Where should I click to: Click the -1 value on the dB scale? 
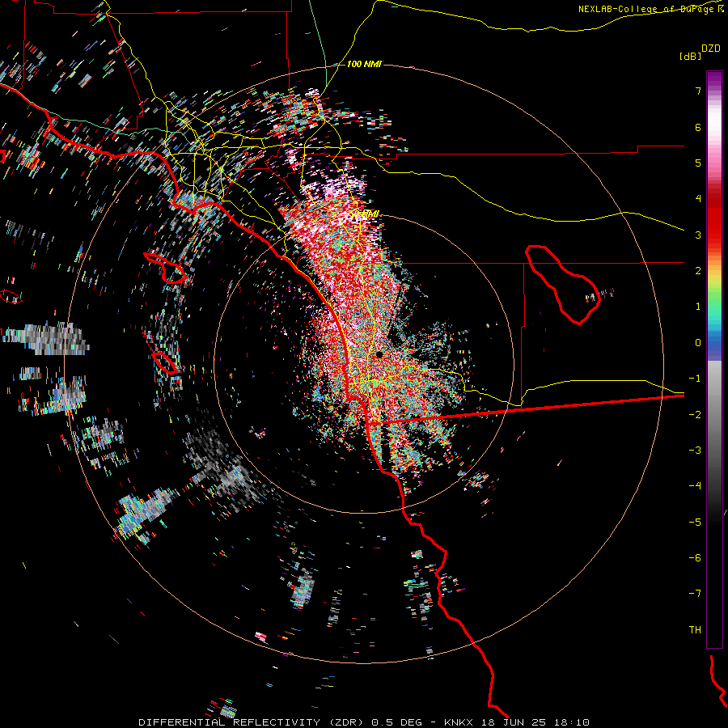click(x=695, y=379)
